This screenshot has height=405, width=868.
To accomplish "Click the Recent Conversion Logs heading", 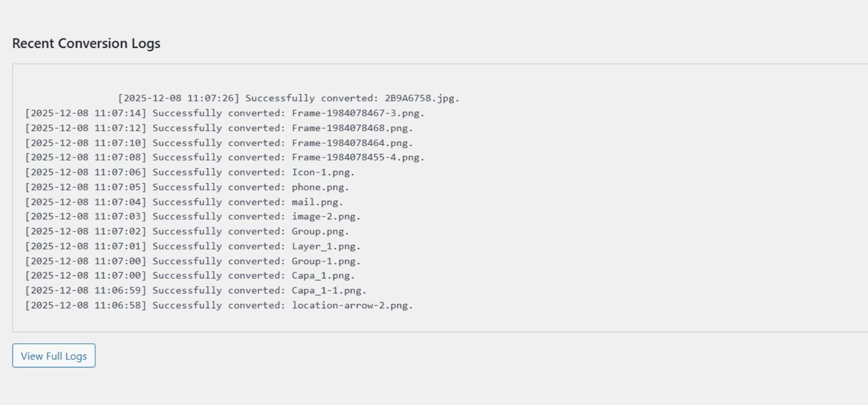I will (86, 43).
